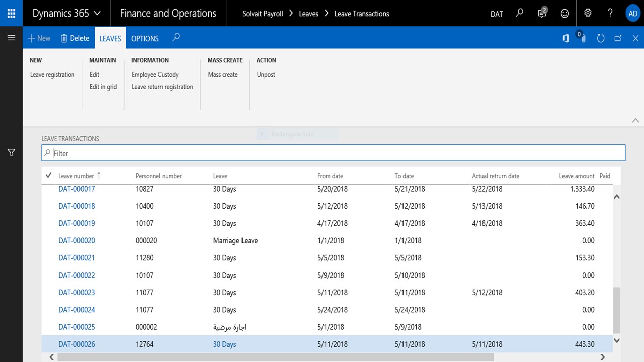Click Edit in the Maintain group
644x362 pixels.
coord(95,75)
